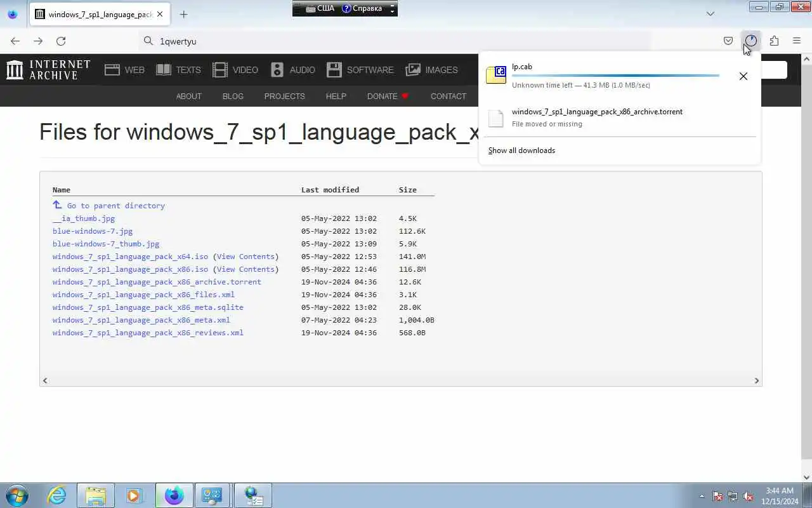The width and height of the screenshot is (812, 508).
Task: View Contents of the x64.iso
Action: click(246, 257)
